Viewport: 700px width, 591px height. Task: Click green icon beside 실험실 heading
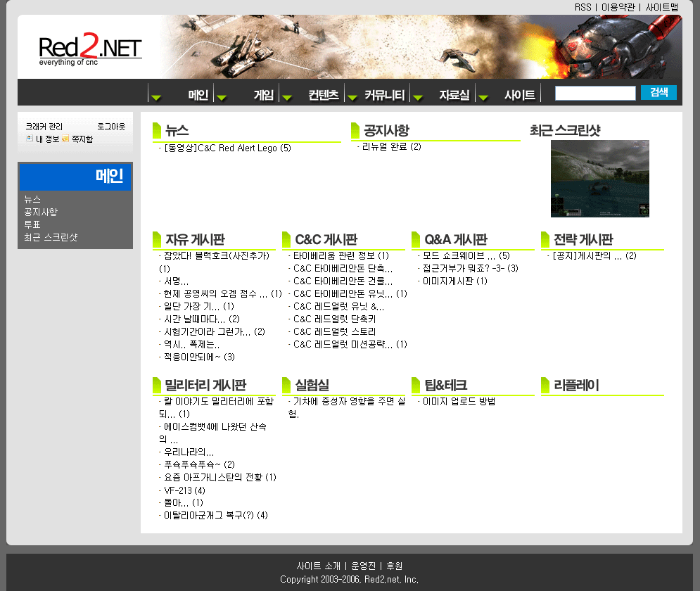coord(286,386)
